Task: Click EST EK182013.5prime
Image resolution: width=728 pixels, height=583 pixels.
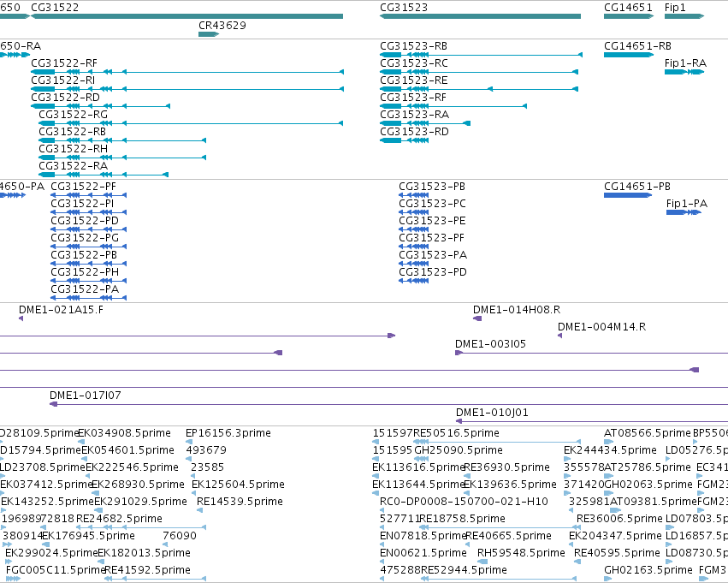Action: point(144,553)
